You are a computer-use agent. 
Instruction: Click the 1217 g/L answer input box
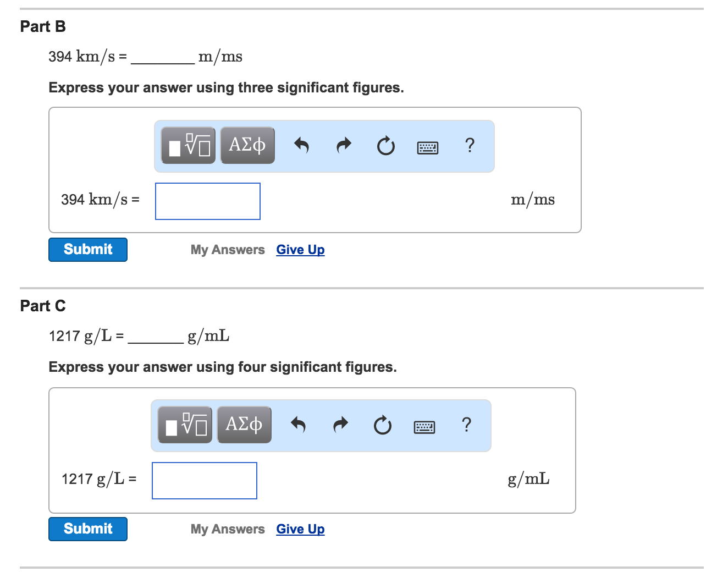click(205, 481)
